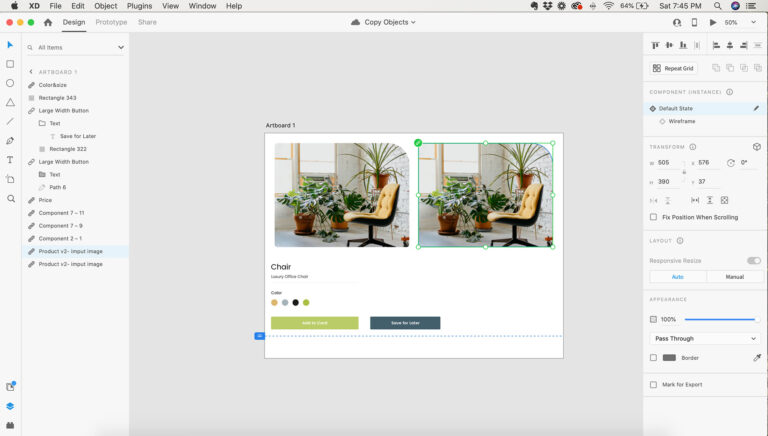The image size is (768, 436).
Task: Pick the black color dot
Action: pyautogui.click(x=295, y=302)
